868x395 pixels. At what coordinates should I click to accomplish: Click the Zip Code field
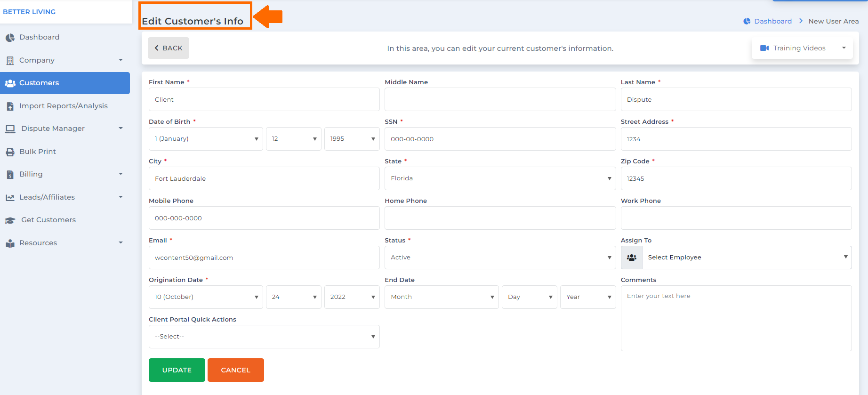coord(736,178)
